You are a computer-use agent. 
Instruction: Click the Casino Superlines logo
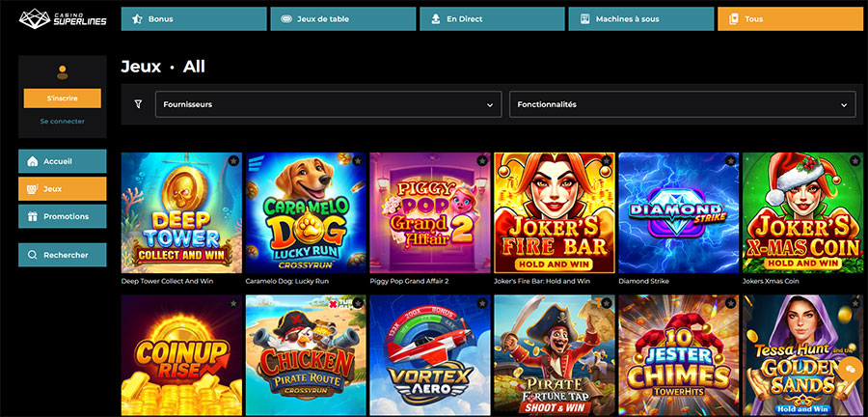coord(63,18)
